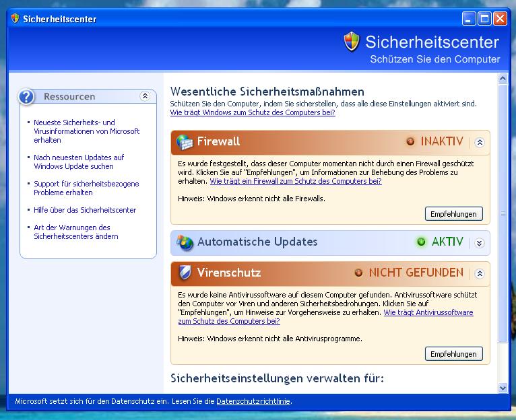Click heading Wesentliche Sicherheitsmaßnahmen
The width and height of the screenshot is (516, 420).
point(267,91)
